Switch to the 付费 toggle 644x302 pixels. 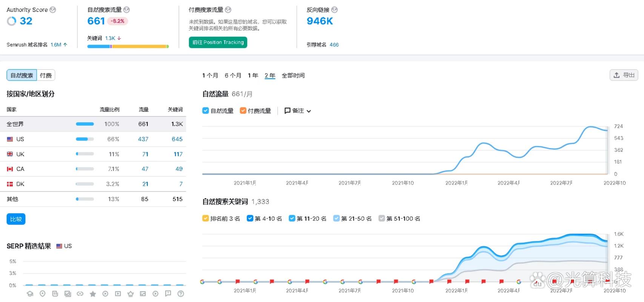(46, 75)
